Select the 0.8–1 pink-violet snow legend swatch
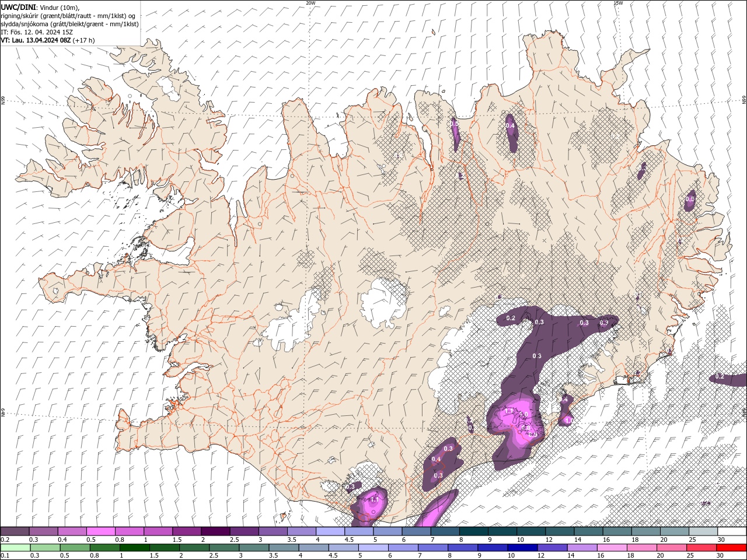 click(130, 531)
